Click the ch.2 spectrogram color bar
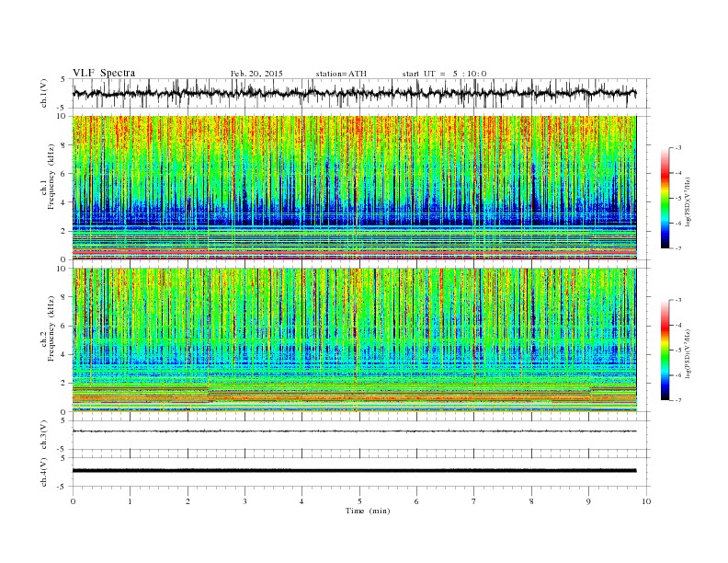 tap(665, 350)
